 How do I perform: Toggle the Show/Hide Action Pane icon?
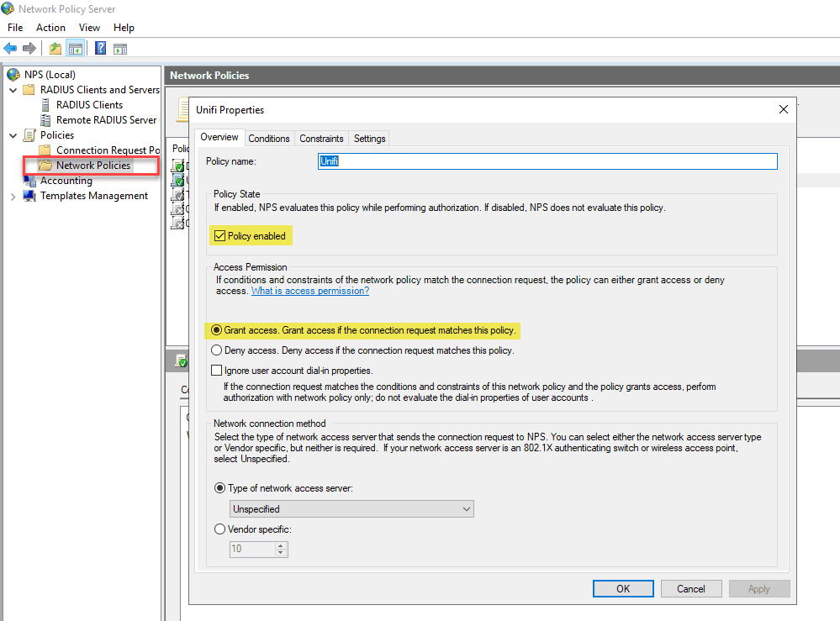[x=120, y=49]
